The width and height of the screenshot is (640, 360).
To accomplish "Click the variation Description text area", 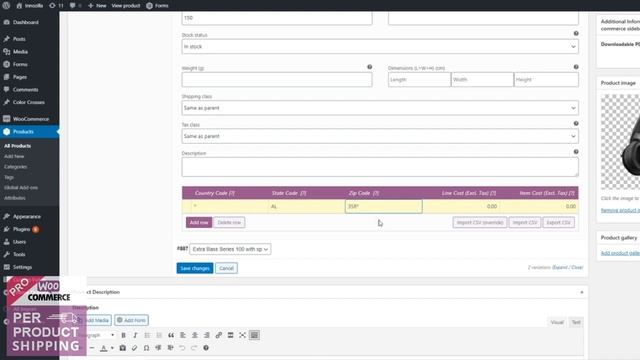I will click(380, 167).
